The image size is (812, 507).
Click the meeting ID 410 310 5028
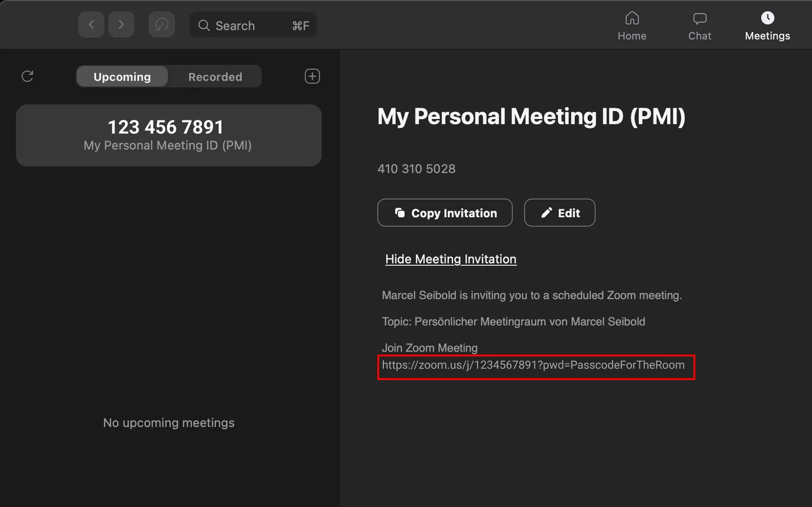[417, 169]
